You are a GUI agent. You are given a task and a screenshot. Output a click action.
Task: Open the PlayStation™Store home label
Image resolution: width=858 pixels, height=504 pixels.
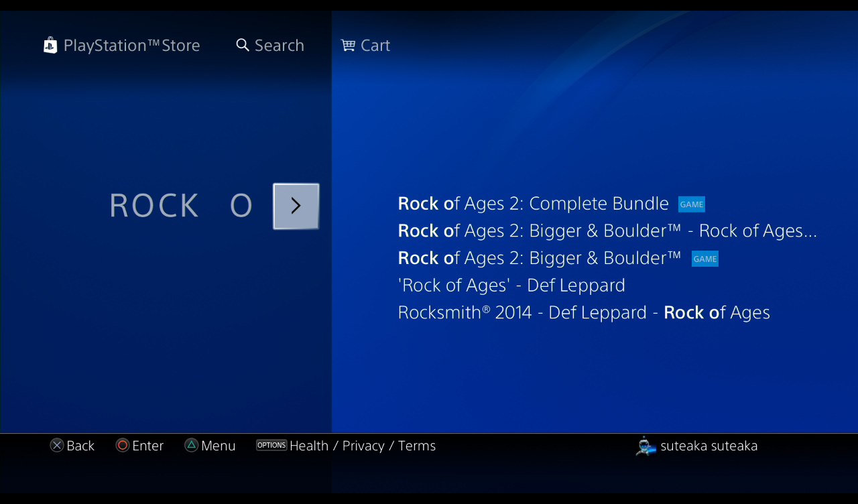131,46
